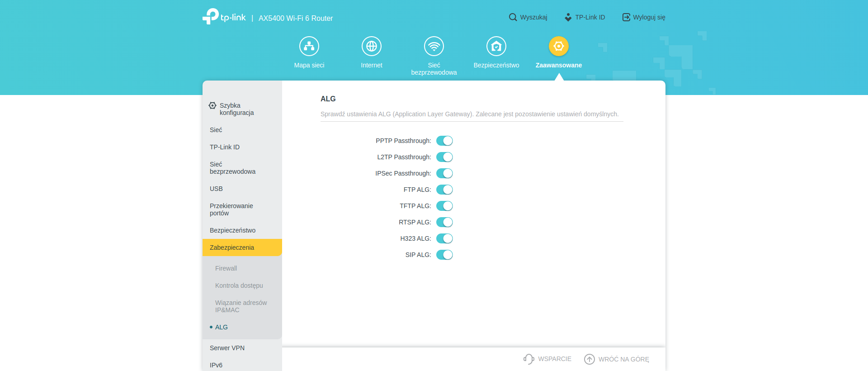Click the Wyloguj się logout icon
Image resolution: width=868 pixels, height=371 pixels.
pyautogui.click(x=626, y=17)
